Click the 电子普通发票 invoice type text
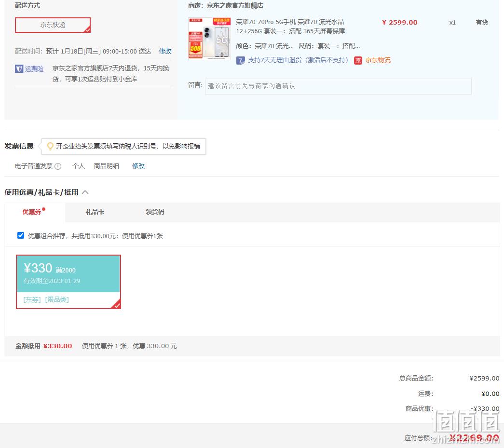 pos(34,166)
